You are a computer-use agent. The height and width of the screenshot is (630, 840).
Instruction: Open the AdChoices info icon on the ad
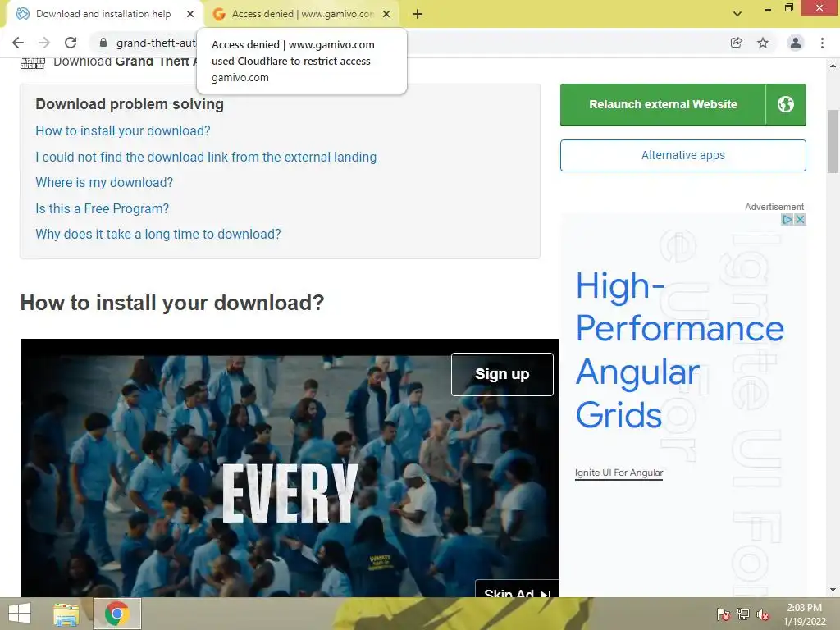[x=787, y=219]
